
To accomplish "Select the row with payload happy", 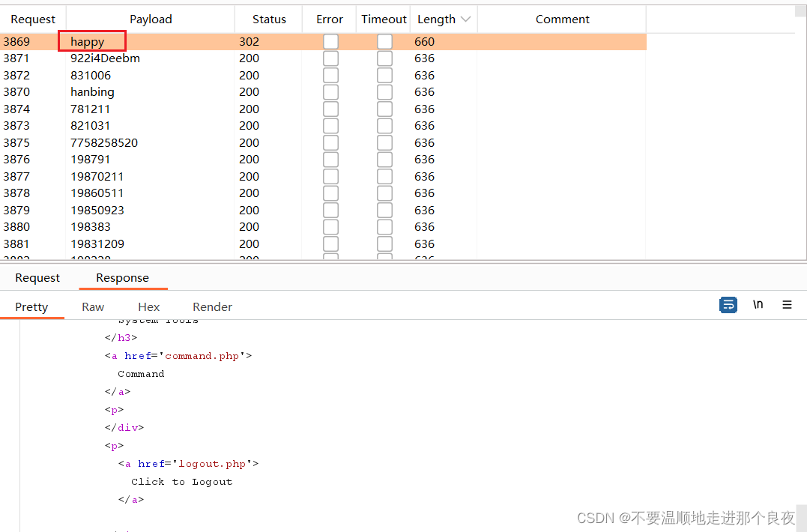I will coord(323,42).
